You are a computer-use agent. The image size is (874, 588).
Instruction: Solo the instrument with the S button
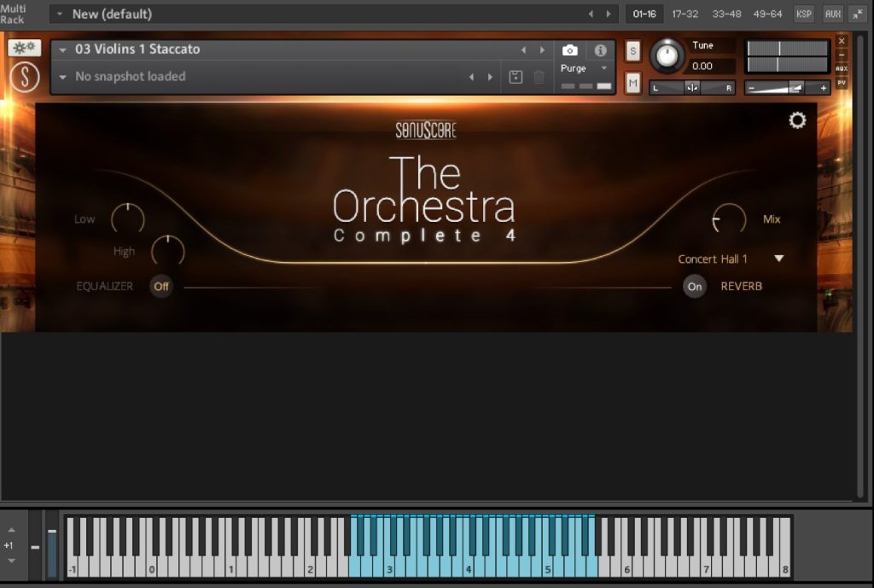[632, 51]
